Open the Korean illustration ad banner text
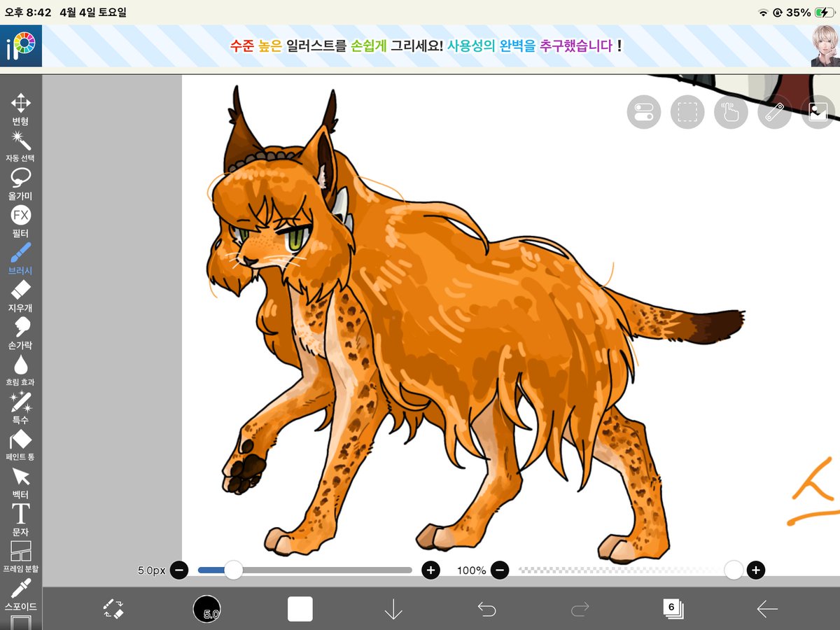 pyautogui.click(x=426, y=46)
